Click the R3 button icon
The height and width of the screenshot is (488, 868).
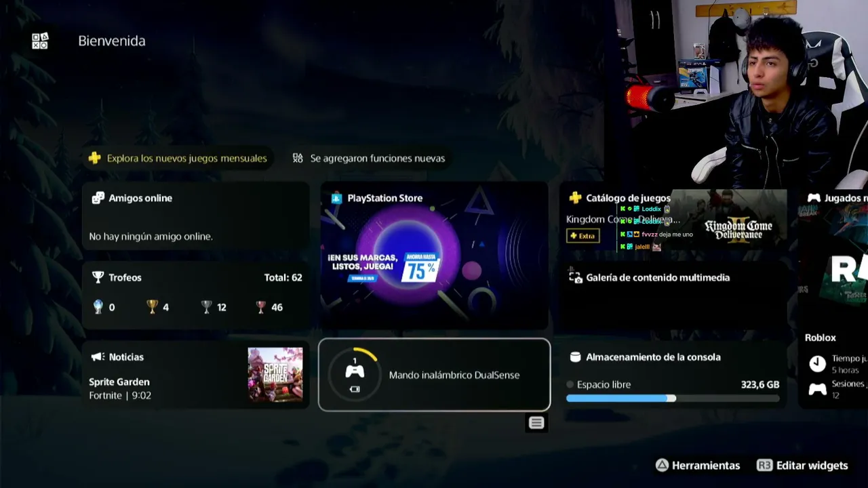click(764, 466)
